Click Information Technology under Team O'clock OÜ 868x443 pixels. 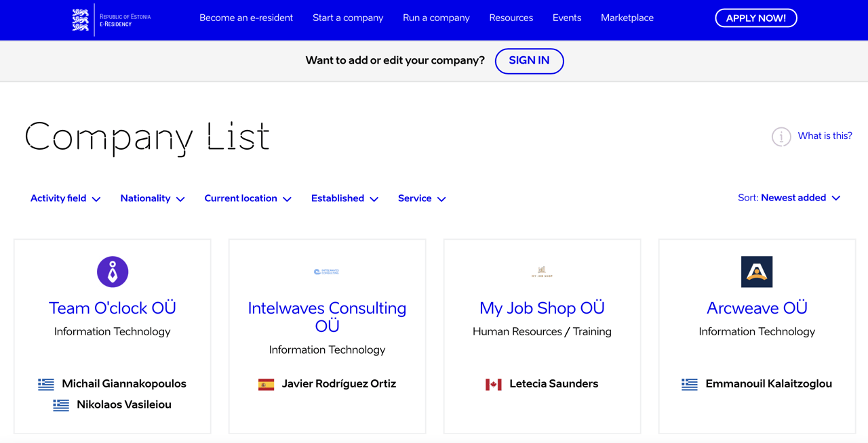click(113, 332)
